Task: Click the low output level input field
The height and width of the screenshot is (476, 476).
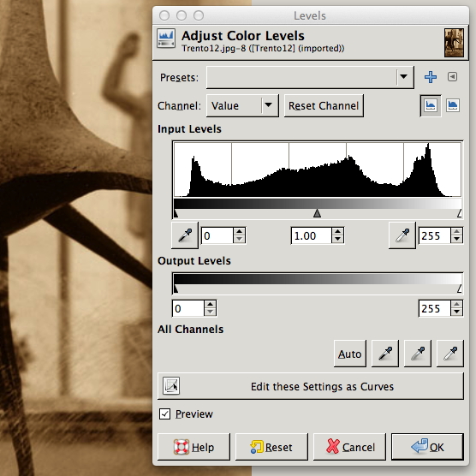Action: [188, 308]
